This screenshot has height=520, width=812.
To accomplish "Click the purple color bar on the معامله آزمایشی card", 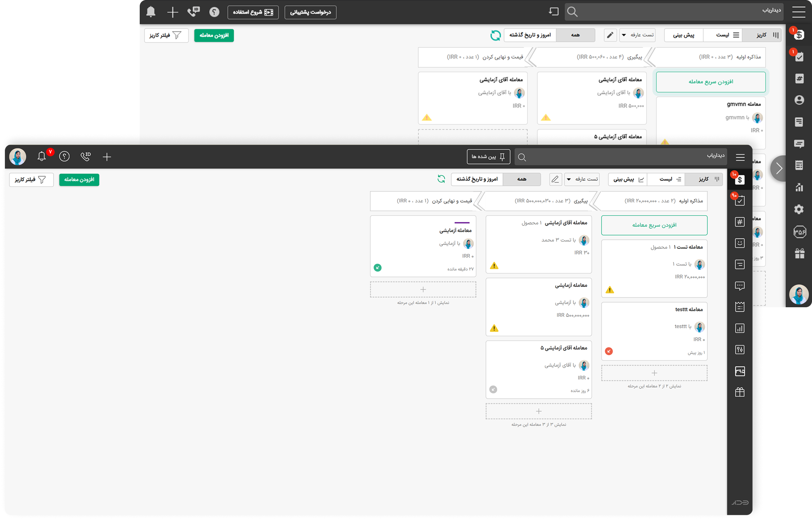I will click(x=462, y=223).
